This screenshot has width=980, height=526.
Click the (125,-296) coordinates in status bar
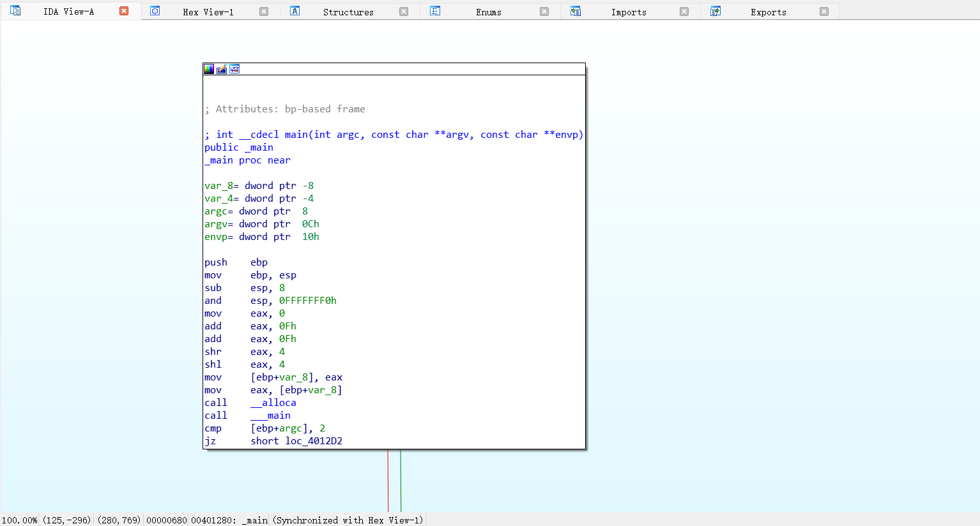click(x=67, y=520)
